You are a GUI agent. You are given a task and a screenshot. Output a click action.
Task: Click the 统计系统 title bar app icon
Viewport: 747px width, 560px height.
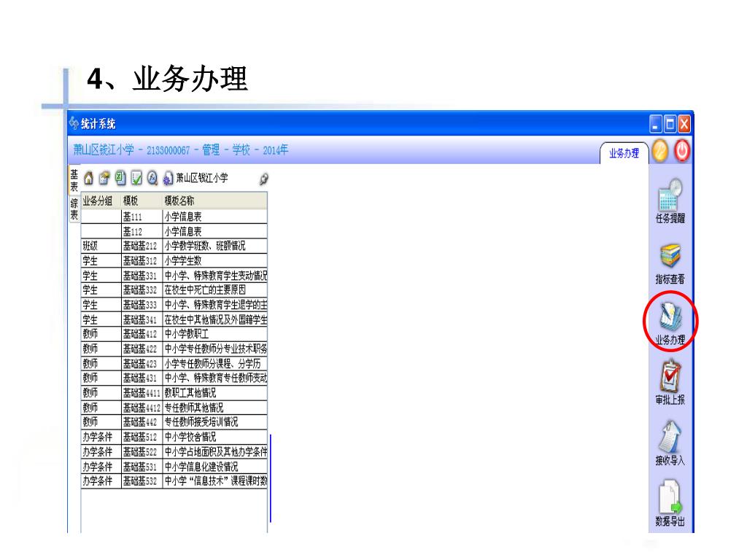74,123
